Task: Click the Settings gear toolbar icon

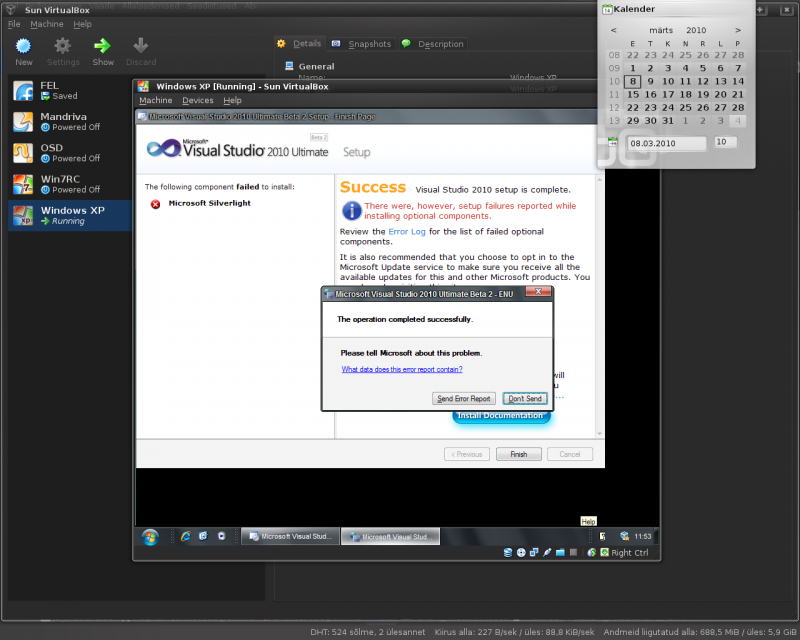Action: [63, 46]
